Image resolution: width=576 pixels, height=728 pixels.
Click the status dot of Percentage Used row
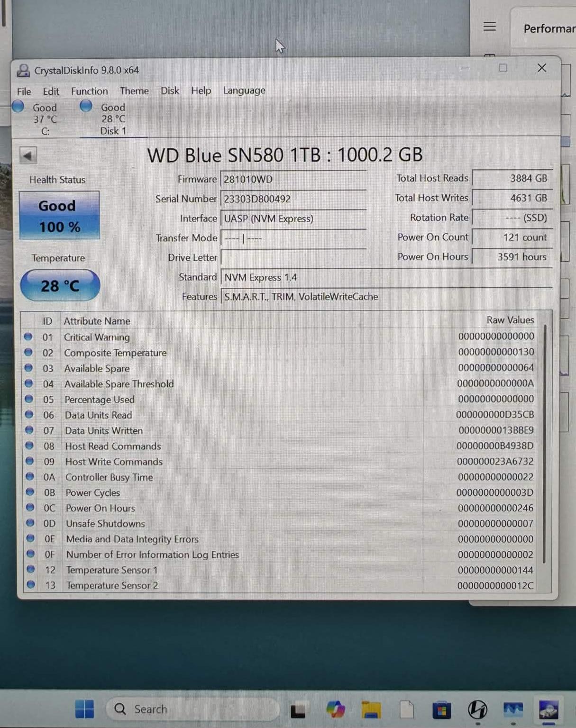[29, 399]
